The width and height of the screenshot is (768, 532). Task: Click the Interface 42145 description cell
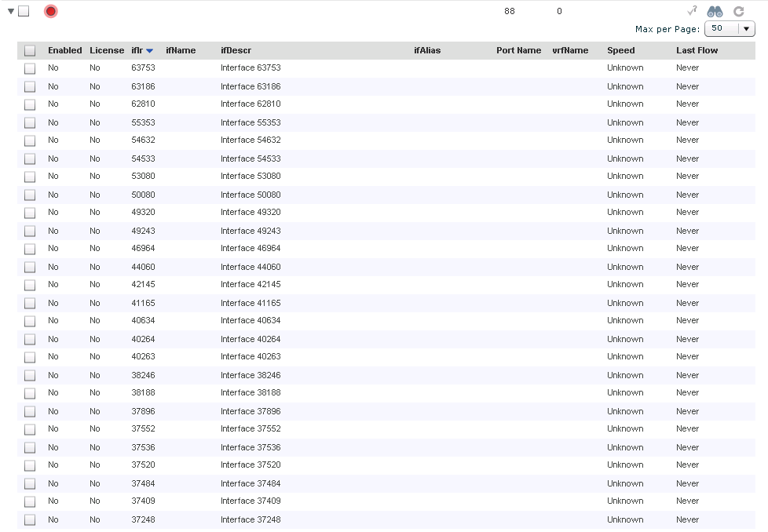pyautogui.click(x=251, y=284)
